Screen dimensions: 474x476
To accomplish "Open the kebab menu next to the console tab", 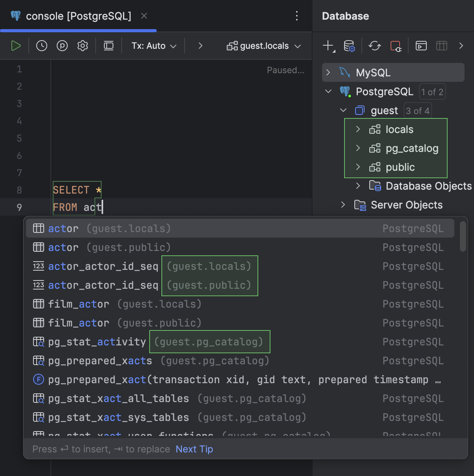I will coord(296,16).
